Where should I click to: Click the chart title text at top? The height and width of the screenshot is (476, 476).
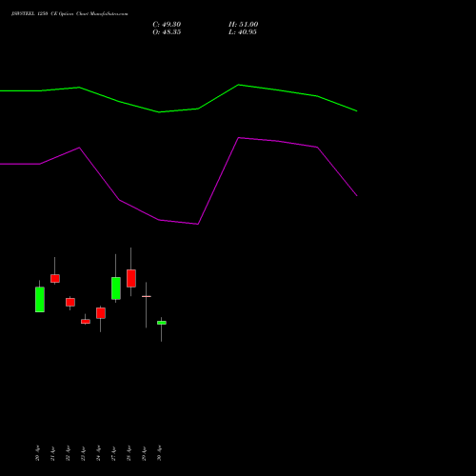tap(69, 14)
